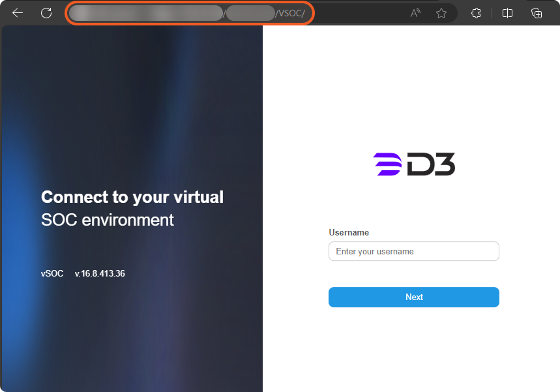Open the Read aloud icon in address bar
The image size is (560, 392).
[415, 13]
